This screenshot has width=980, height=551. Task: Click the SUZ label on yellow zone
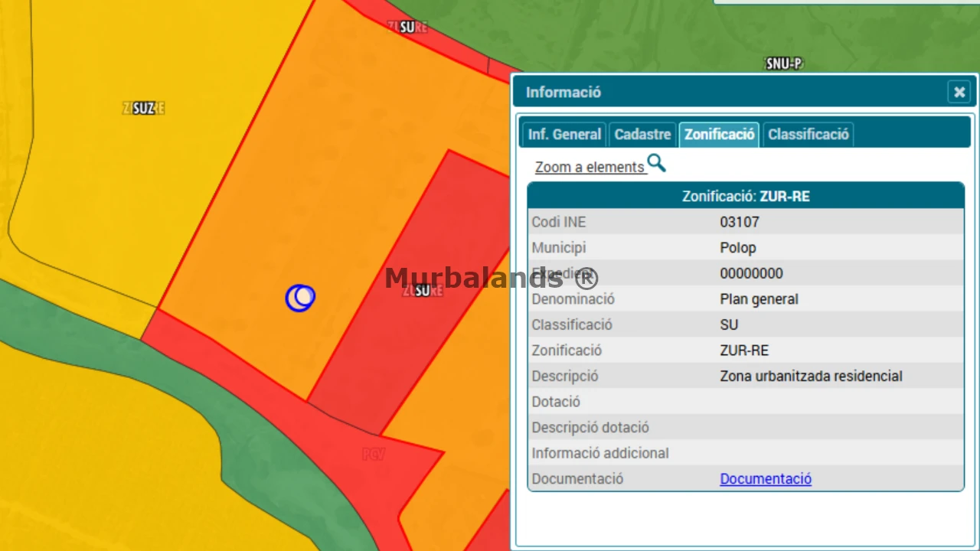coord(143,109)
